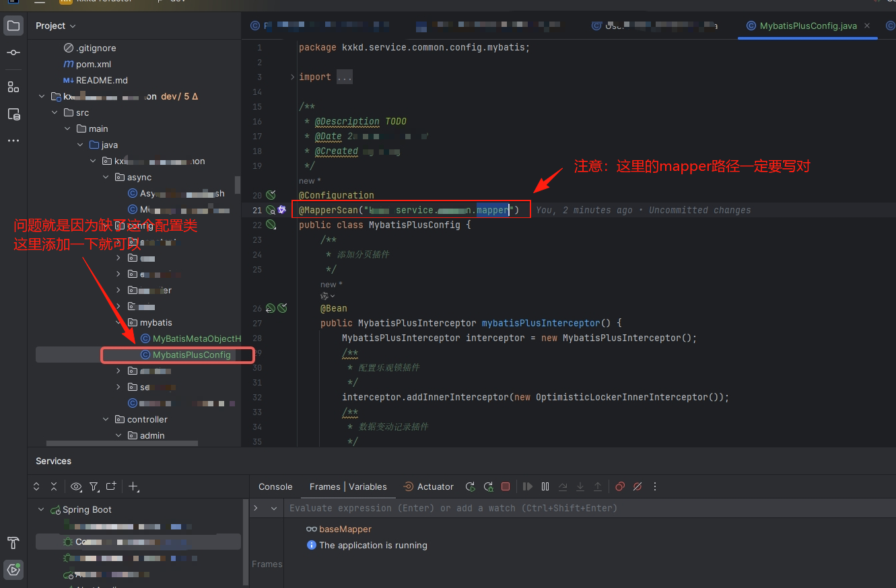
Task: View breakpoints with the red circles icon
Action: click(620, 486)
